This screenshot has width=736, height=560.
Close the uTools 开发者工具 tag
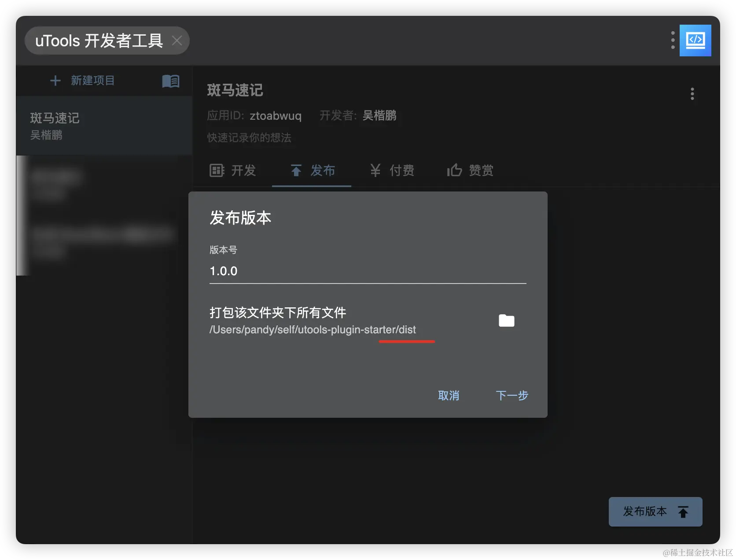pyautogui.click(x=177, y=41)
